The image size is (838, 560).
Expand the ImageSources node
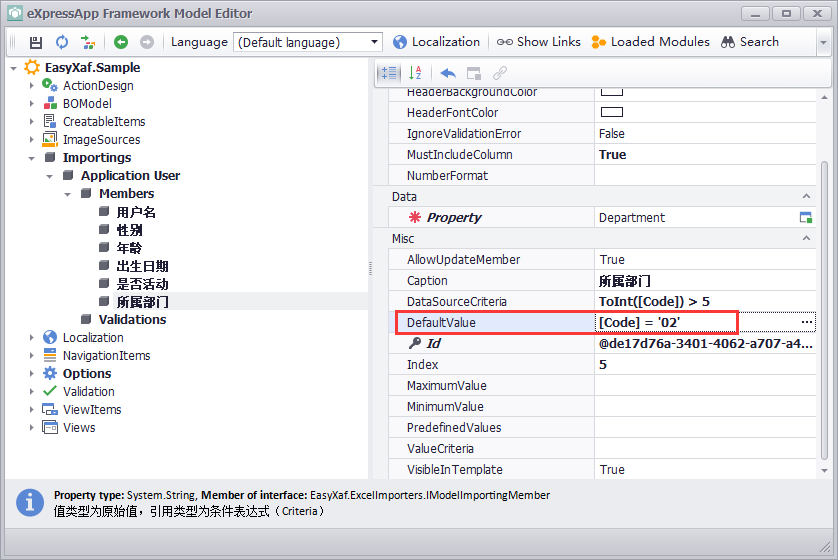pyautogui.click(x=32, y=140)
